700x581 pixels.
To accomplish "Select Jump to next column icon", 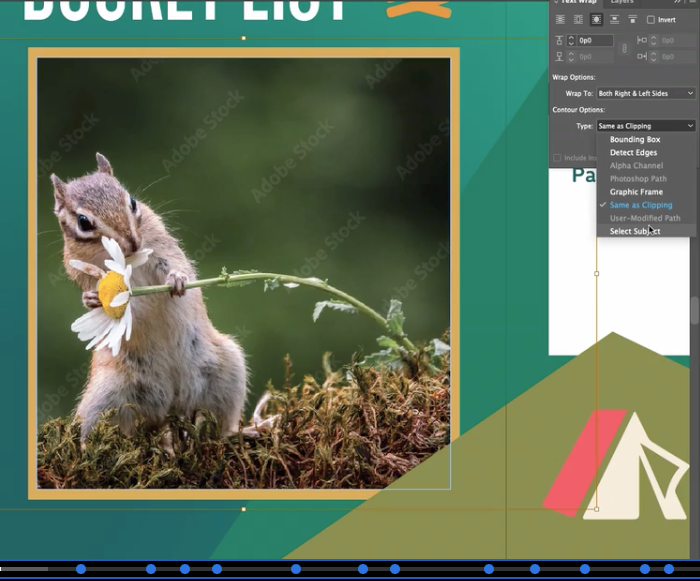I will 633,20.
